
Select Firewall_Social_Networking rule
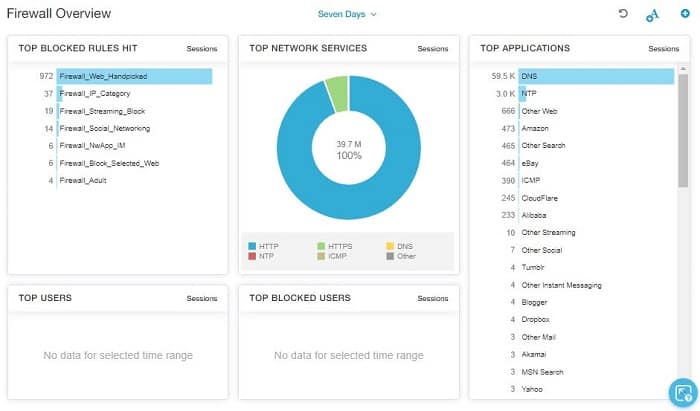[x=104, y=129]
